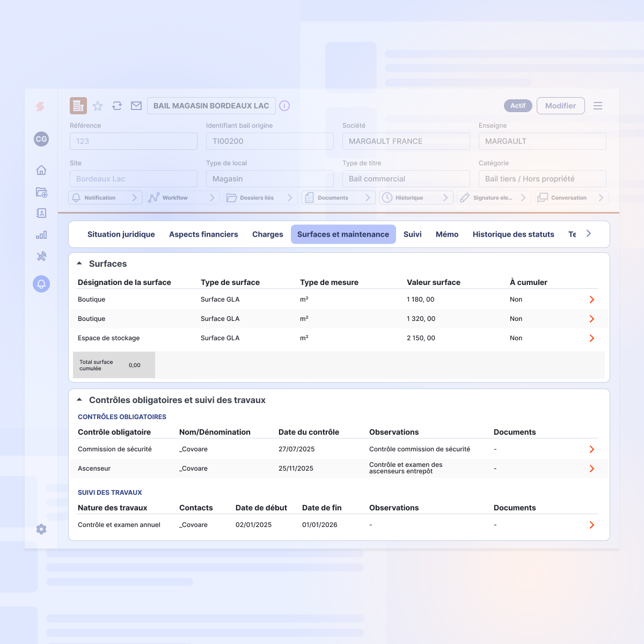Click the Site field Bordeaux Lac
This screenshot has width=644, height=644.
point(134,179)
